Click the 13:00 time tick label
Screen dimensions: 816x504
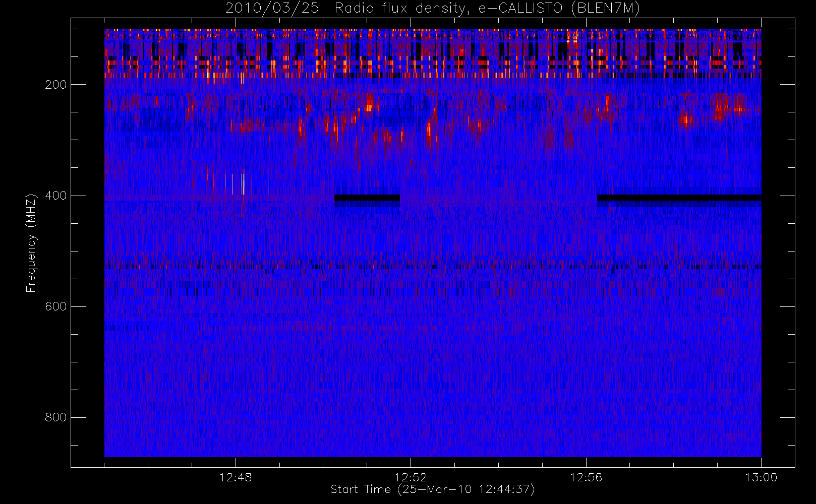761,477
